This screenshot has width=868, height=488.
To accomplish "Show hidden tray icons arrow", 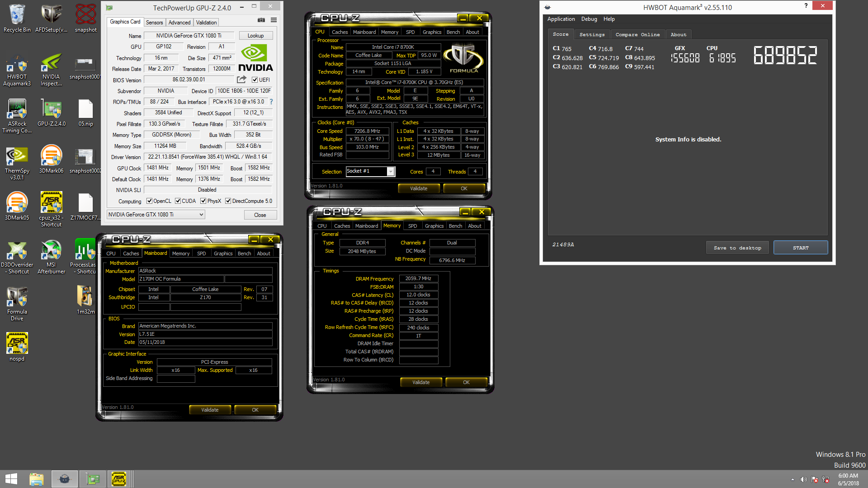I will 793,479.
